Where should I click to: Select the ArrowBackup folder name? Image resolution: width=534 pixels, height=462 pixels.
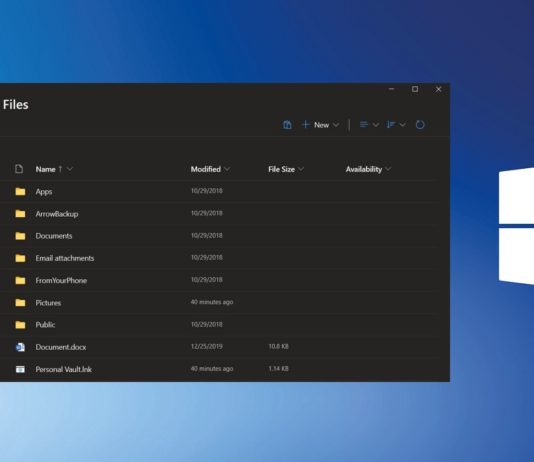[57, 214]
